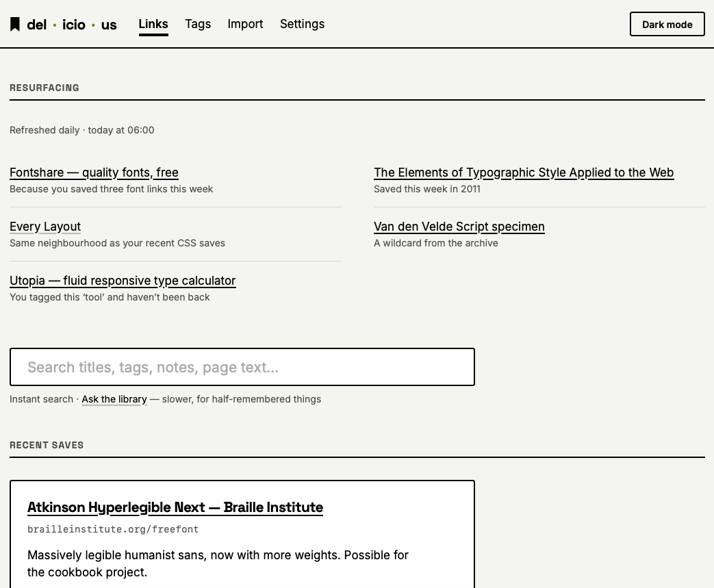Go to the Import tab
The height and width of the screenshot is (588, 714).
pyautogui.click(x=245, y=24)
